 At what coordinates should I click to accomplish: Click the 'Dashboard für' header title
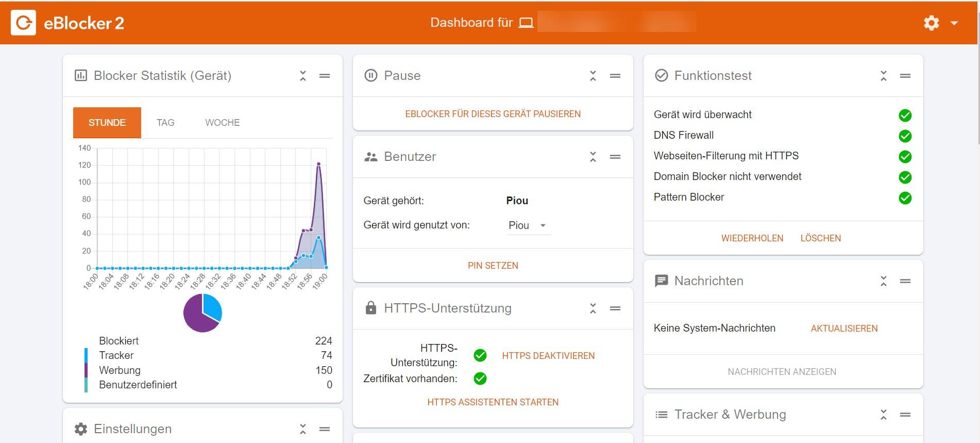click(471, 23)
